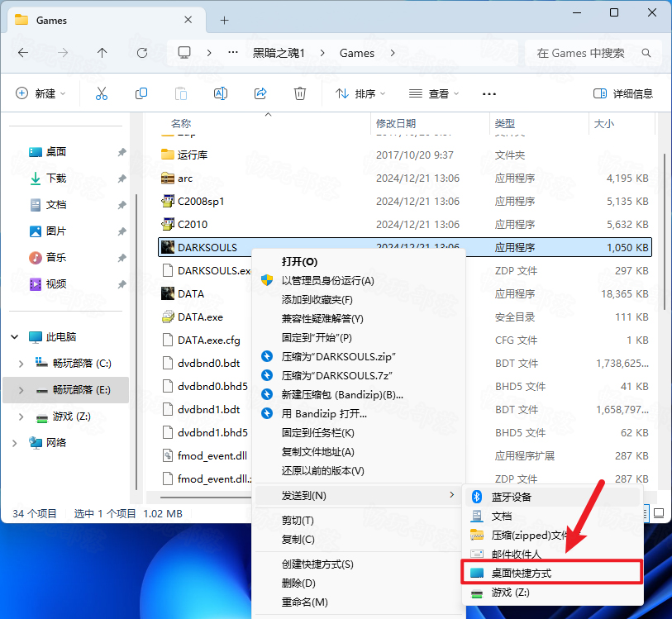Open the 排序 sort dropdown
Image resolution: width=672 pixels, height=619 pixels.
[x=360, y=93]
